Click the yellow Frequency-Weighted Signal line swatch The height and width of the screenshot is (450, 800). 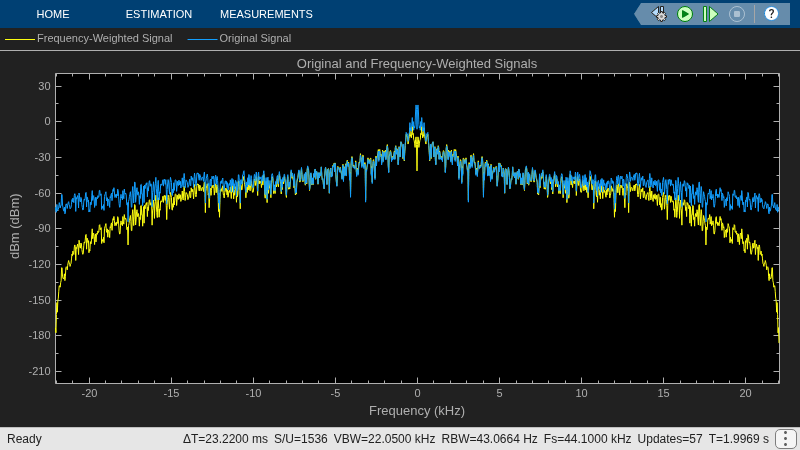pos(20,39)
